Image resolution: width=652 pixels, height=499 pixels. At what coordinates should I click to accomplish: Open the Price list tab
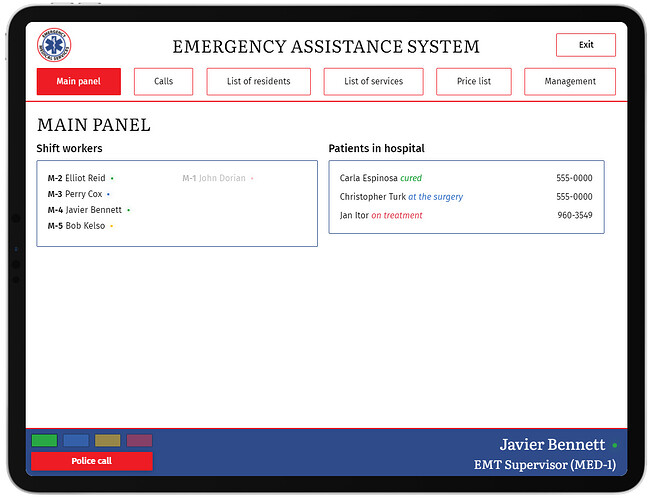474,82
